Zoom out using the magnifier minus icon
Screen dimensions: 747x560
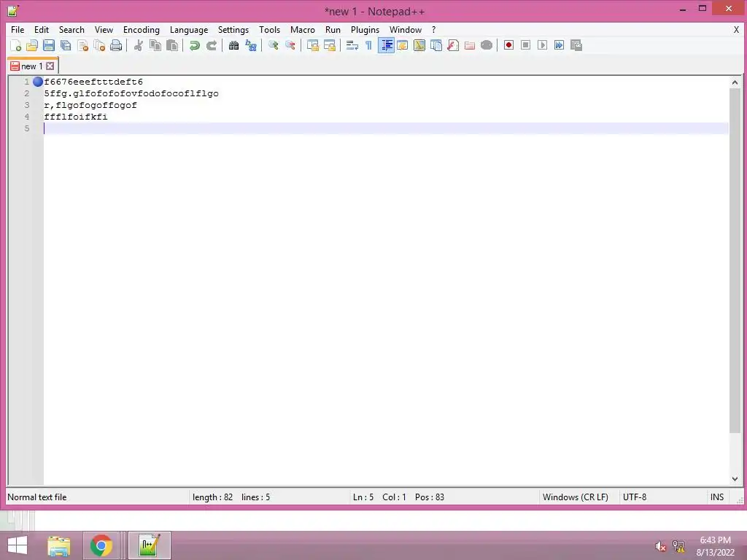click(290, 45)
